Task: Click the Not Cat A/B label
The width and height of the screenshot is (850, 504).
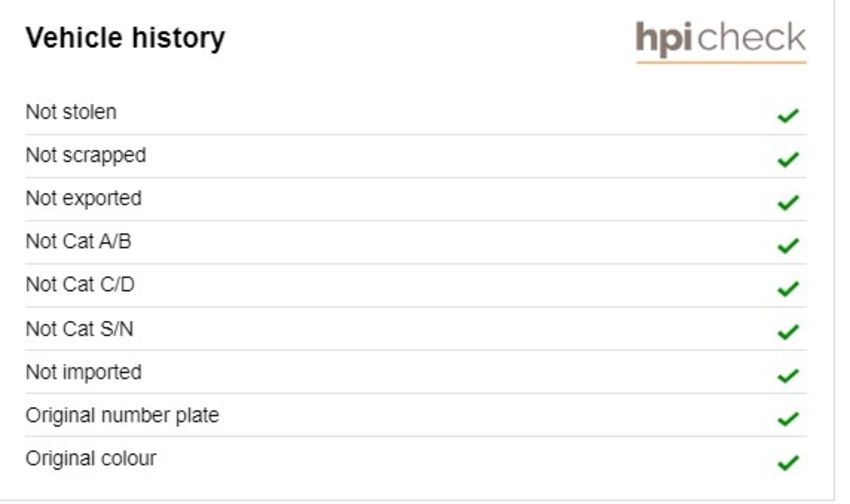Action: coord(79,241)
